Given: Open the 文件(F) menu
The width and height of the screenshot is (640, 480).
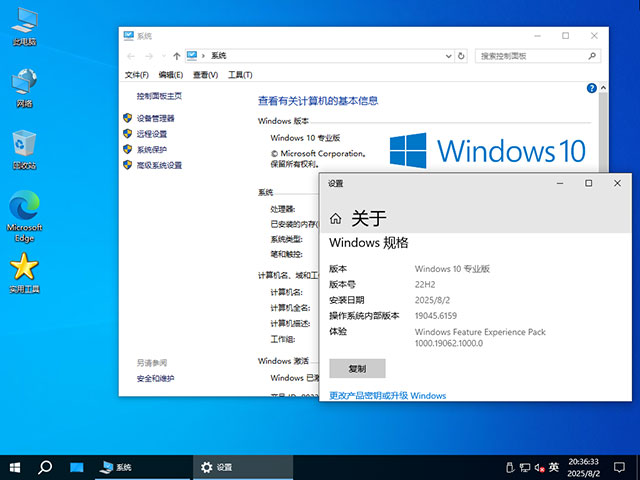Looking at the screenshot, I should pyautogui.click(x=137, y=75).
